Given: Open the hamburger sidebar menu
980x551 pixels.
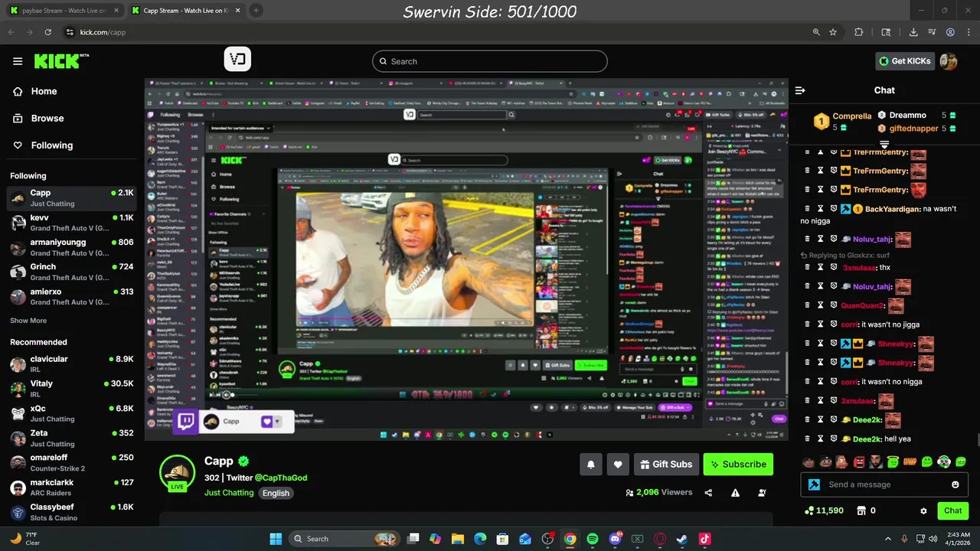Looking at the screenshot, I should pyautogui.click(x=18, y=61).
